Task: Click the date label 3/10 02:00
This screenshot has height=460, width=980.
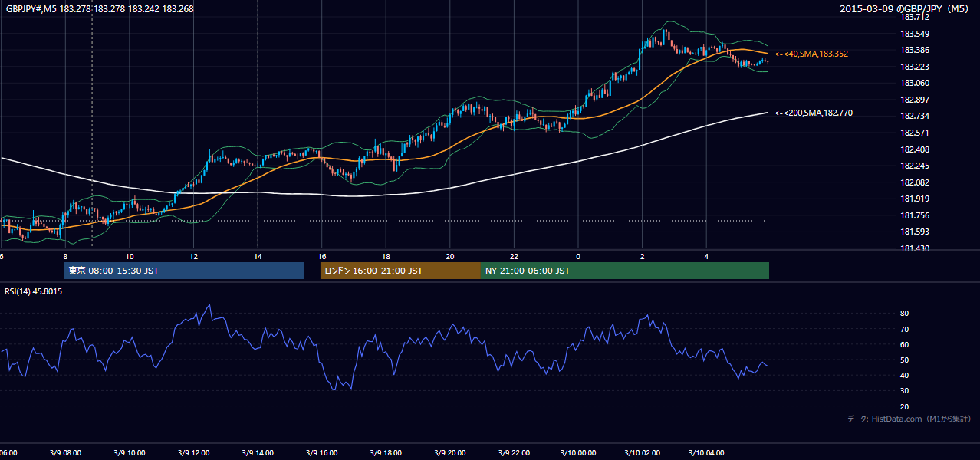Action: [643, 453]
